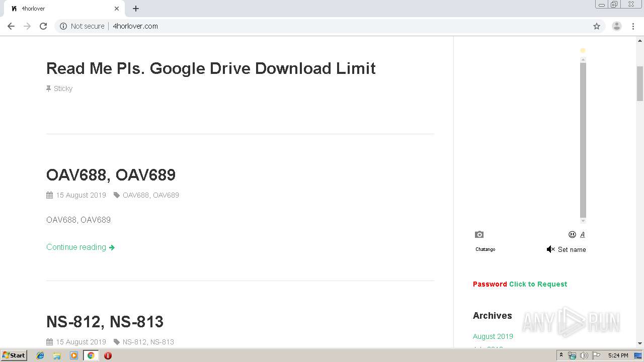Bookmark this page with star icon
Image resolution: width=644 pixels, height=362 pixels.
[x=597, y=26]
